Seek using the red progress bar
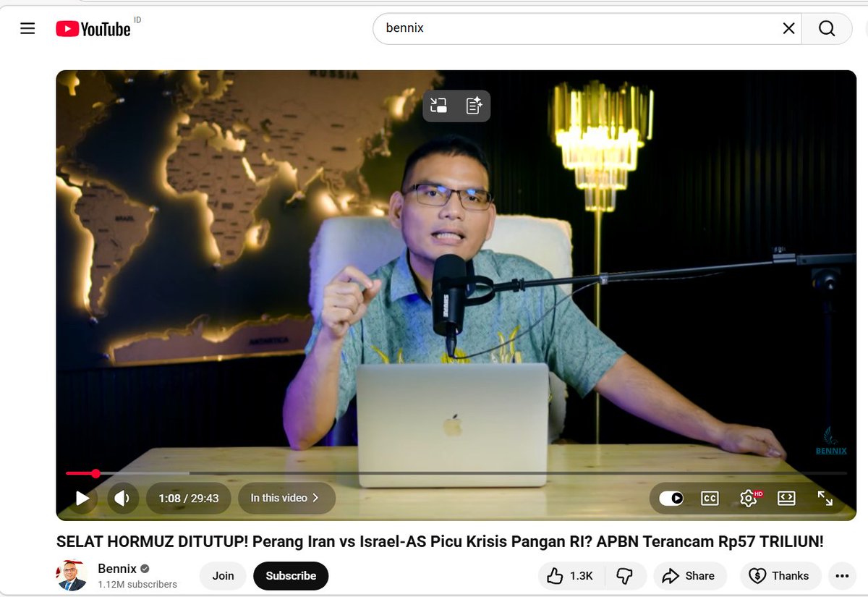Screen dimensions: 868x597 click(456, 473)
